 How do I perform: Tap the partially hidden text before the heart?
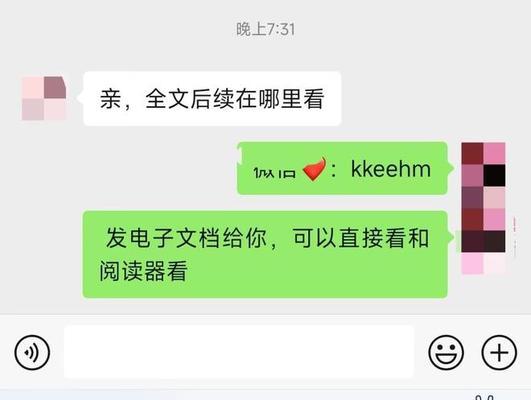click(274, 172)
